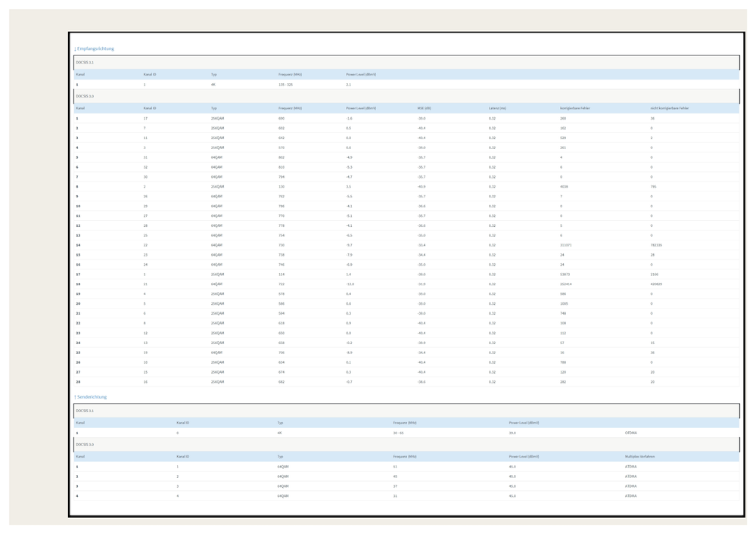Screen dimensions: 756x534
Task: Select power level value -8.9
Action: [x=349, y=352]
